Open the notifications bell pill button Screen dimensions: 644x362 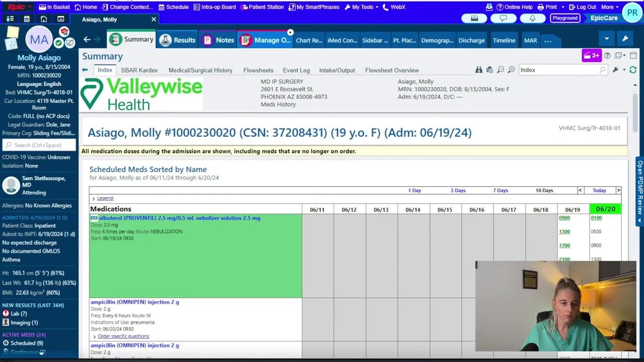click(x=532, y=18)
